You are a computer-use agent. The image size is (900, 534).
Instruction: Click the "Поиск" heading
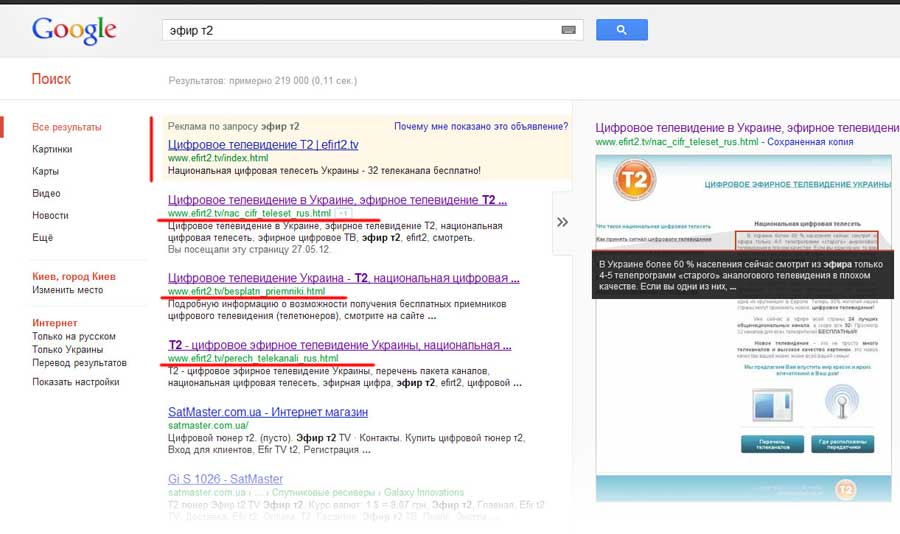pyautogui.click(x=51, y=79)
